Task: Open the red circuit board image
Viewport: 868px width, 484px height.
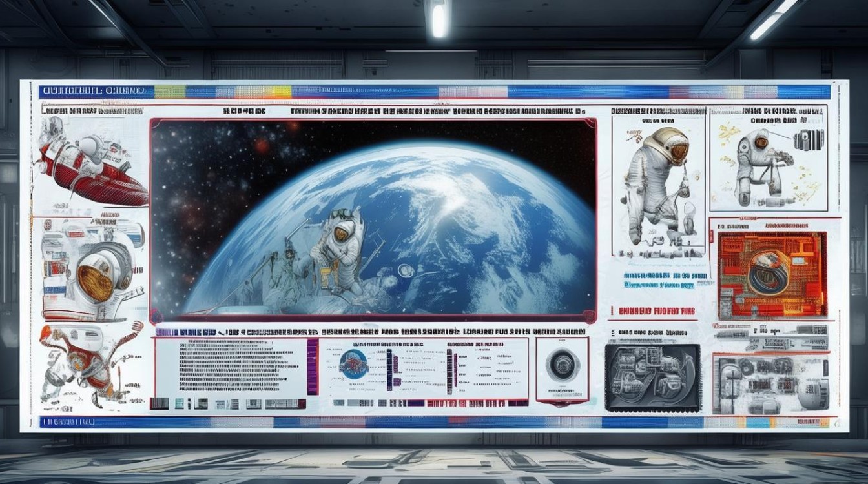Action: coord(772,276)
